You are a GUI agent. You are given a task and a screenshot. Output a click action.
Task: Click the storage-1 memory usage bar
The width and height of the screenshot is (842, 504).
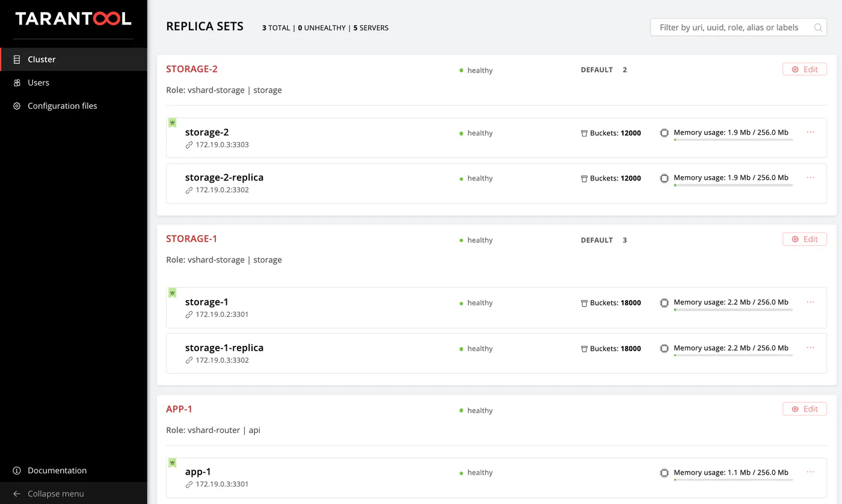[733, 310]
